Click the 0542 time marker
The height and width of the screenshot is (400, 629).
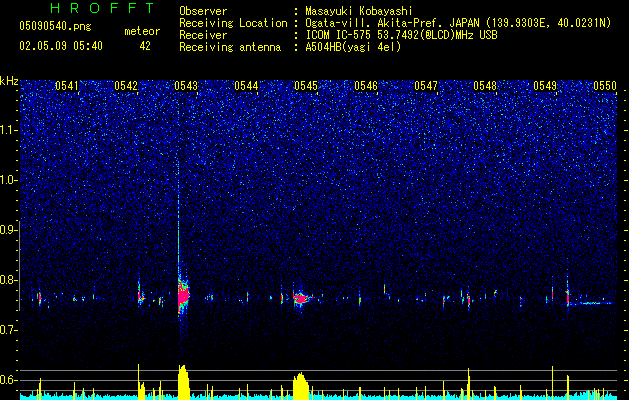(126, 85)
